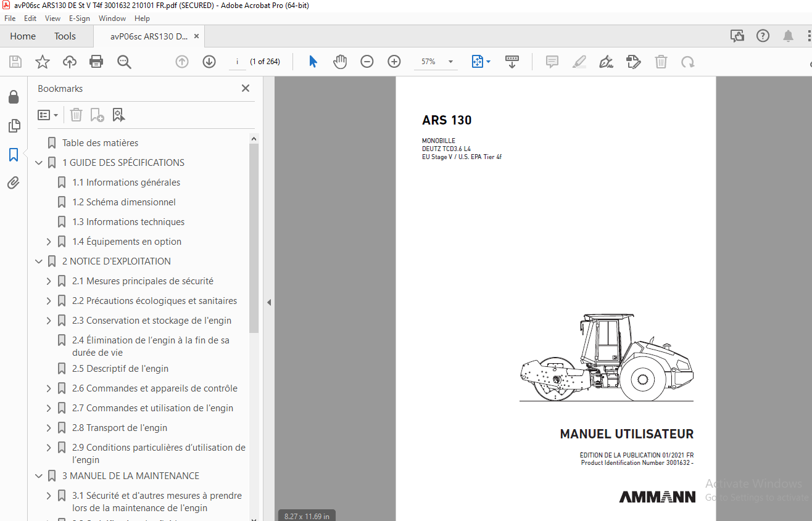
Task: Expand 2.1 Mesures principales de sécurité
Action: click(49, 281)
